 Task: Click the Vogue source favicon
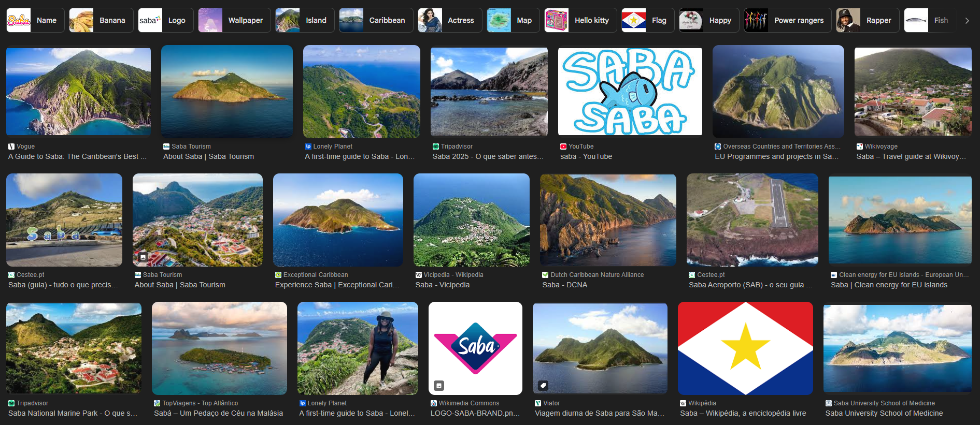[x=11, y=146]
